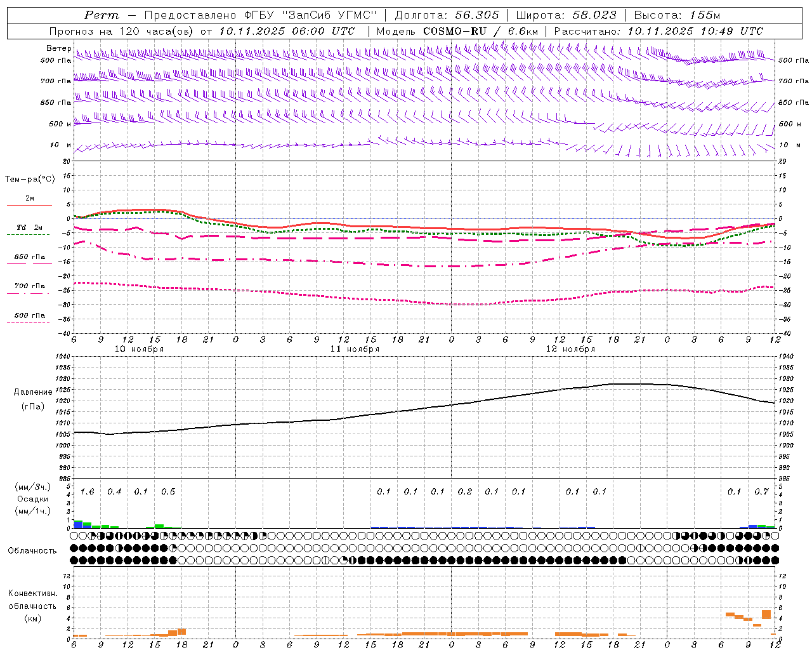812x650 pixels.
Task: Click the line sample under "Td 2м" legend
Action: tap(28, 235)
